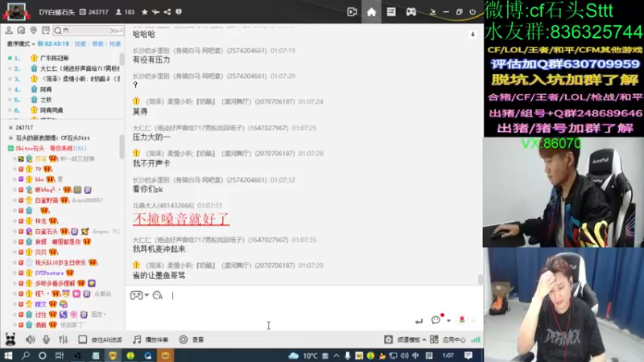Clear the search field with X
The image size is (644, 362).
[113, 31]
